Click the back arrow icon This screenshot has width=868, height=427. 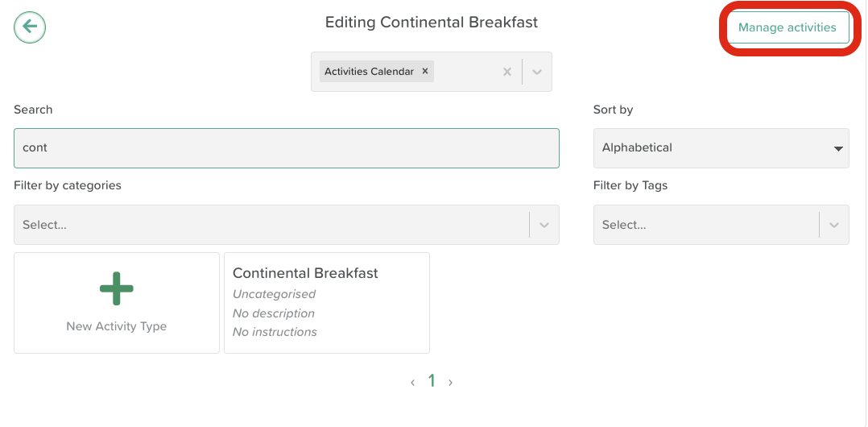(x=30, y=27)
